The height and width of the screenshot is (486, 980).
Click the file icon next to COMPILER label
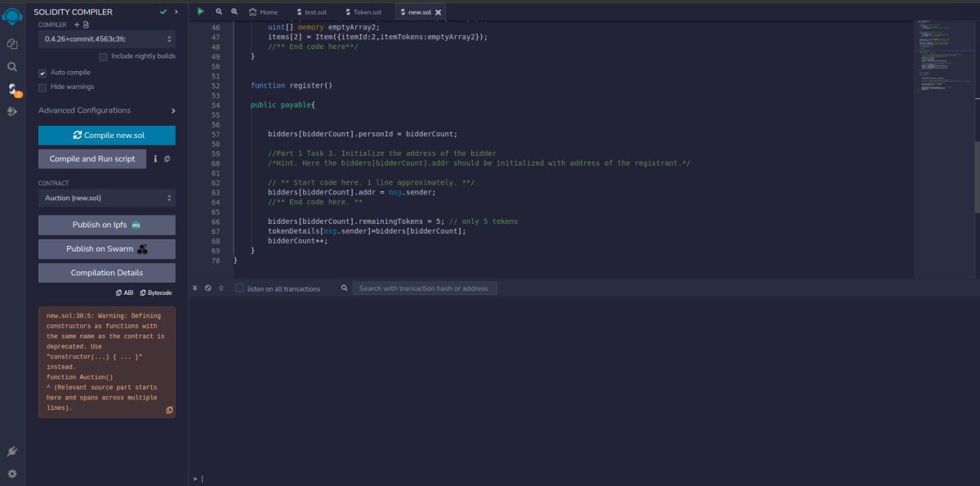click(86, 25)
